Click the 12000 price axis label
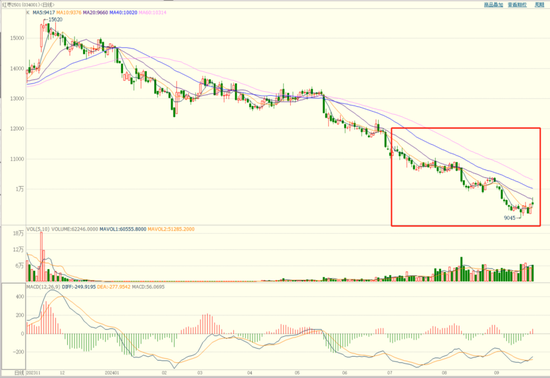This screenshot has height=378, width=550. [x=17, y=129]
